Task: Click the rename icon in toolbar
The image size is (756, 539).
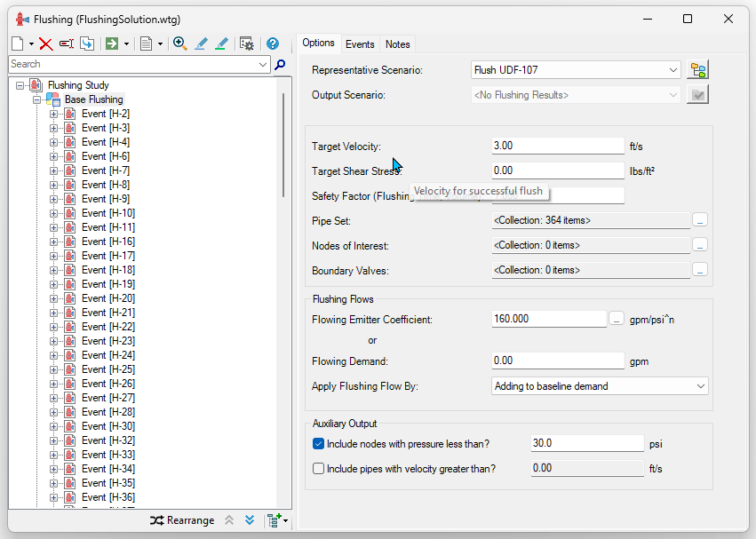Action: 66,44
